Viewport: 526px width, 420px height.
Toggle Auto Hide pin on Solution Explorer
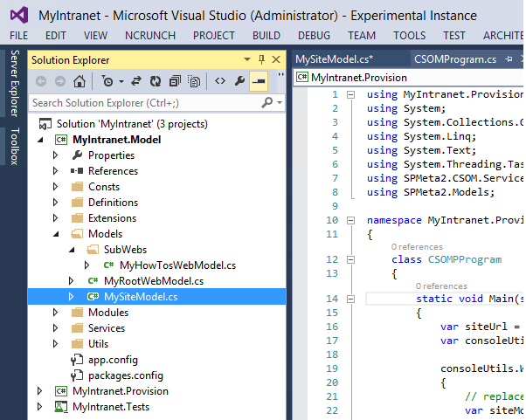(x=261, y=59)
